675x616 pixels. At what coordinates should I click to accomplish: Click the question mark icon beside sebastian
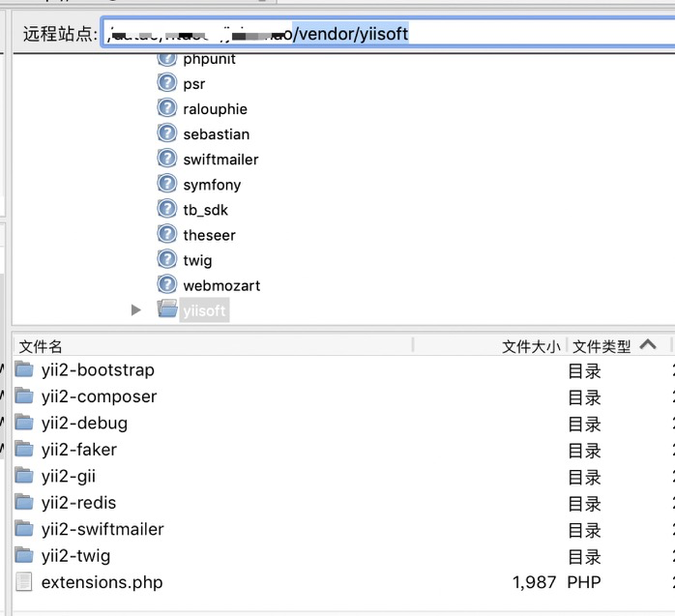click(x=167, y=133)
